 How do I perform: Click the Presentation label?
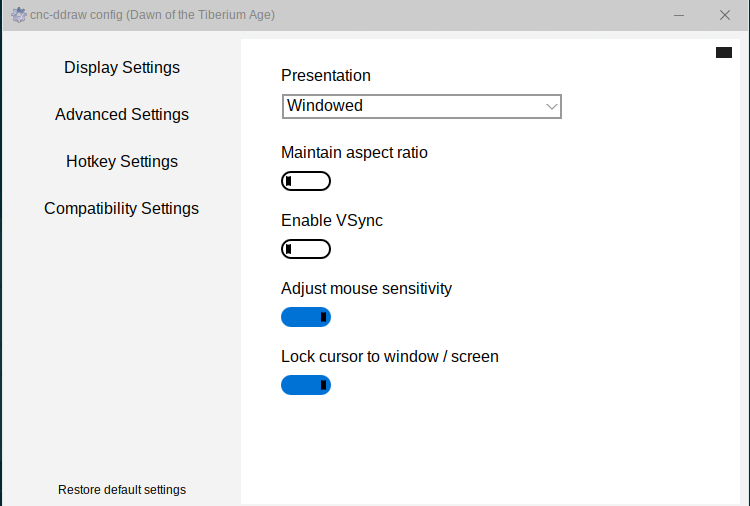pyautogui.click(x=326, y=76)
